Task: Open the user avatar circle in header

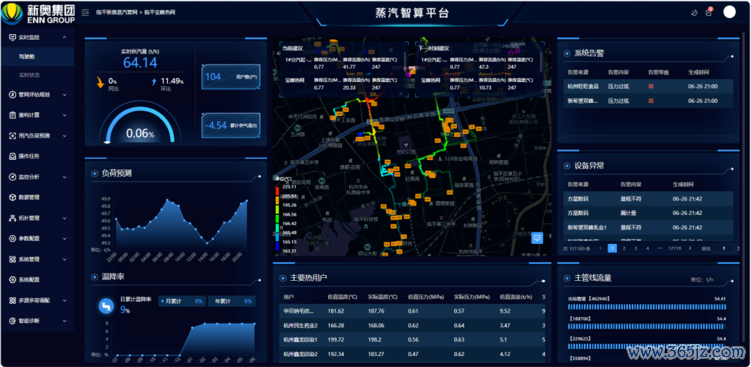Action: pyautogui.click(x=729, y=12)
